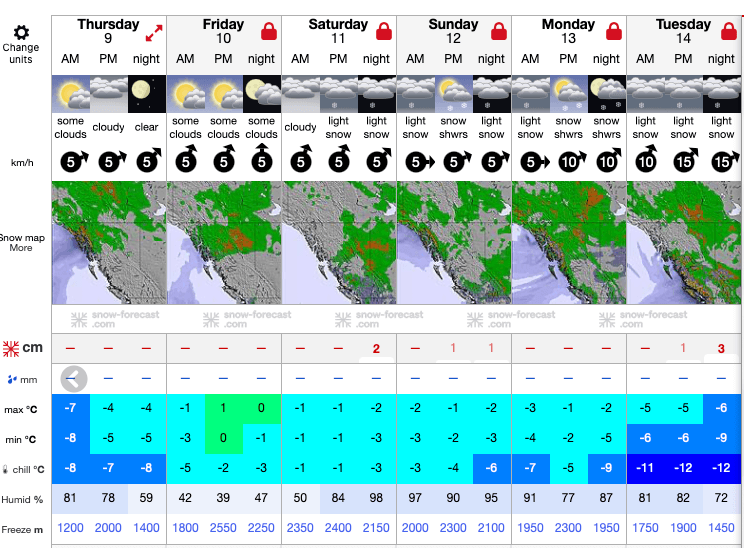
Task: Click Friday PM's green max temperature cell
Action: pos(223,408)
